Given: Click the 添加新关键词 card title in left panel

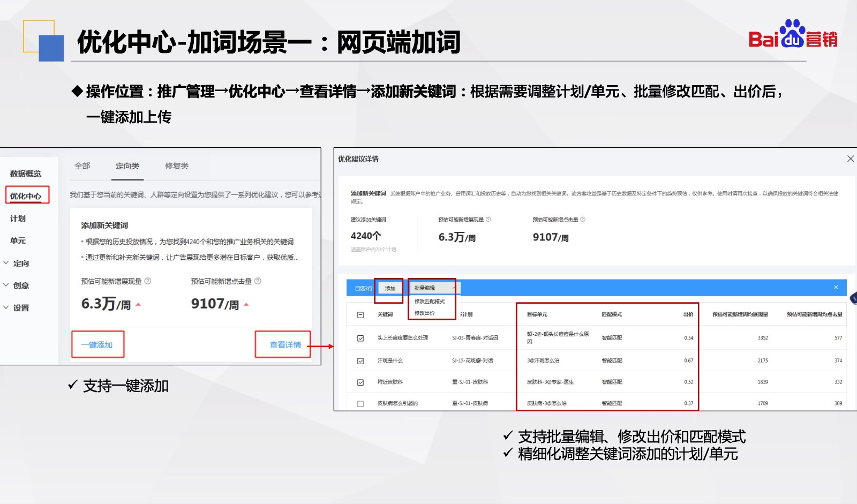Looking at the screenshot, I should click(x=104, y=225).
